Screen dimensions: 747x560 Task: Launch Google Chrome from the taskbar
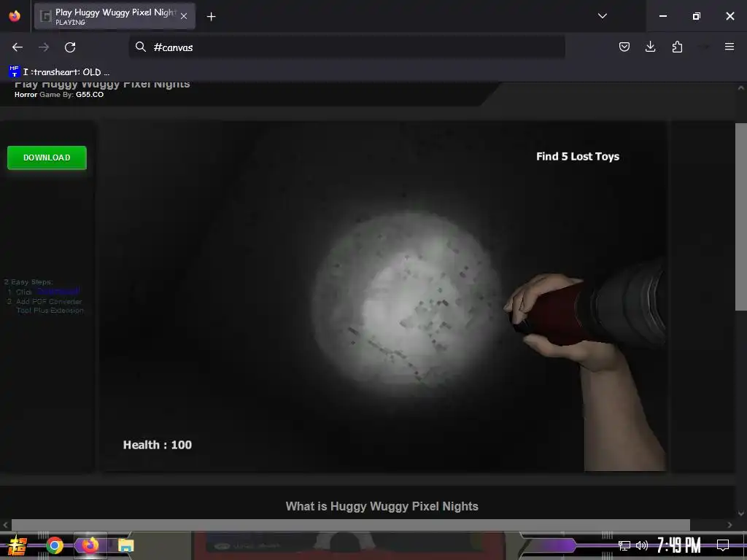(x=55, y=545)
